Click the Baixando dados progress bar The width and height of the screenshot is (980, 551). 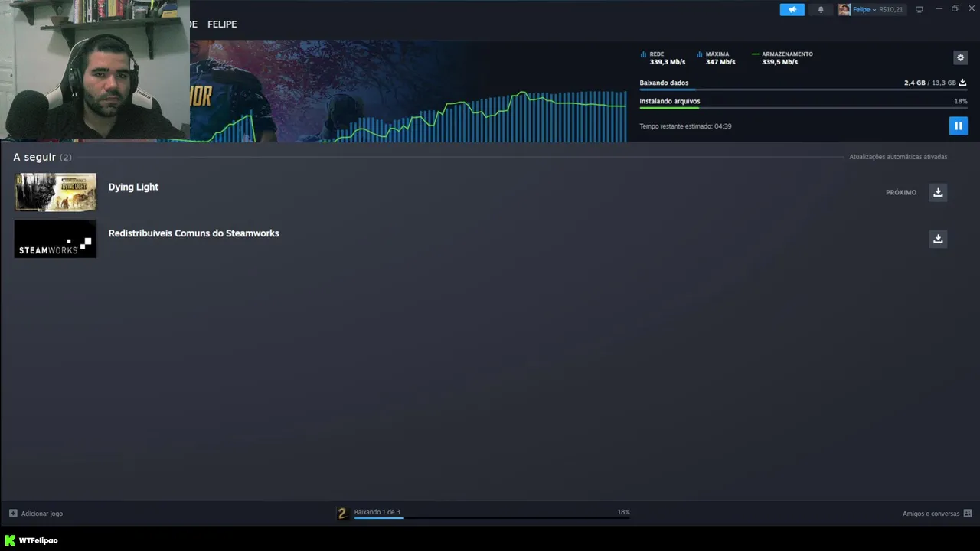coord(803,90)
